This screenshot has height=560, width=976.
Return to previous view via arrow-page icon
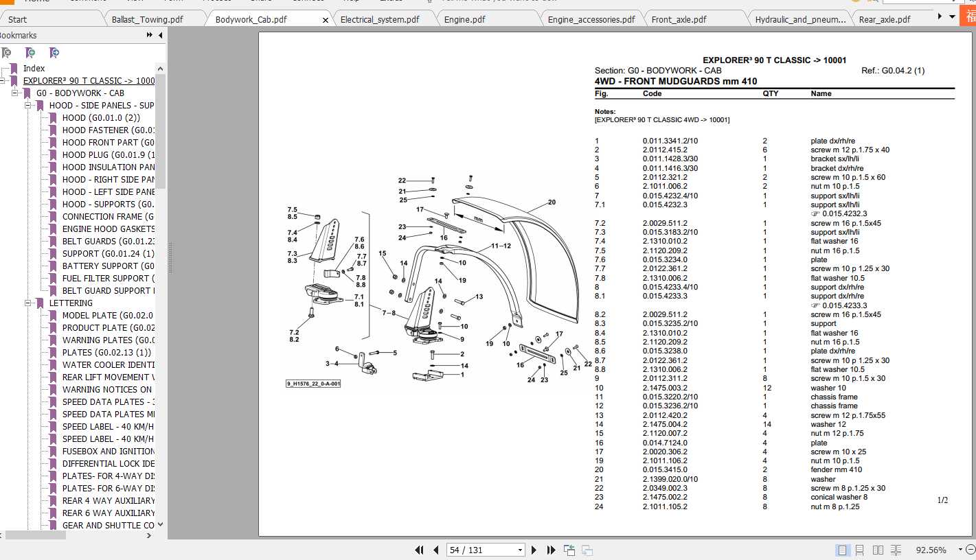click(x=569, y=549)
